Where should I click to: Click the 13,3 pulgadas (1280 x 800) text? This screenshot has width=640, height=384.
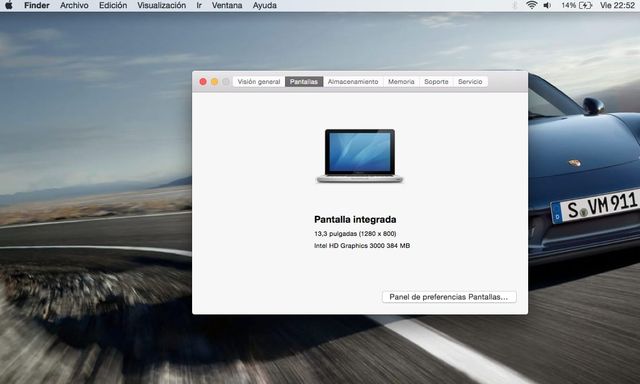click(355, 234)
